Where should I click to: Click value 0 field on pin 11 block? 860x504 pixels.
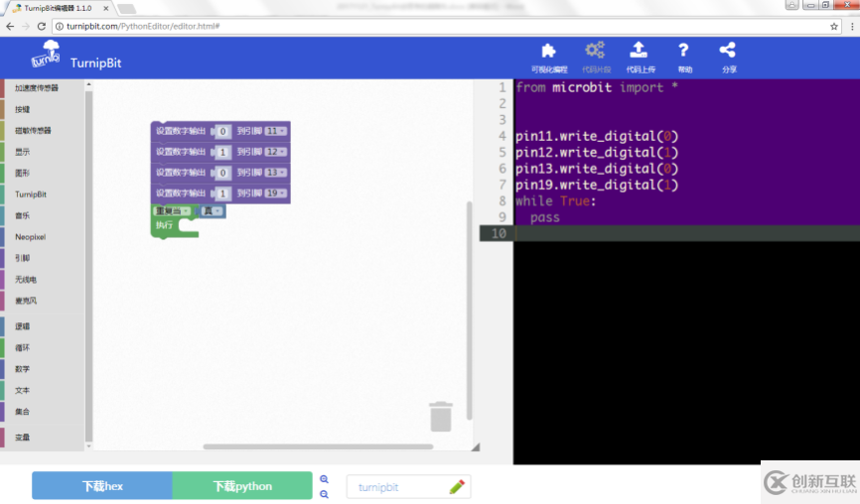[x=222, y=132]
